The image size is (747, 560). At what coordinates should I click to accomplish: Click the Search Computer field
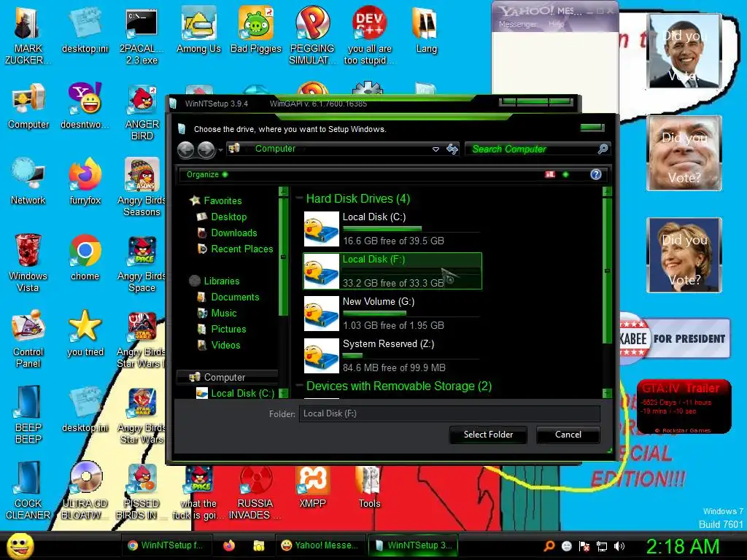pos(531,149)
